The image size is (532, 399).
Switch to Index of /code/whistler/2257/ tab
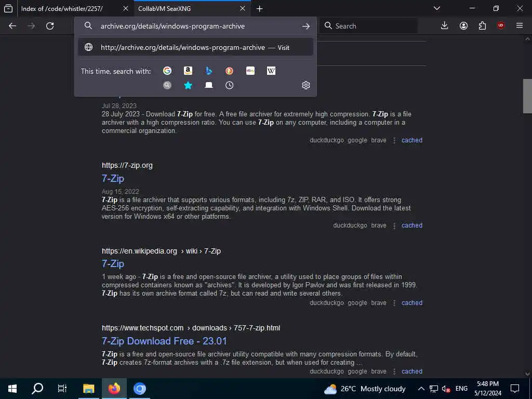(75, 8)
